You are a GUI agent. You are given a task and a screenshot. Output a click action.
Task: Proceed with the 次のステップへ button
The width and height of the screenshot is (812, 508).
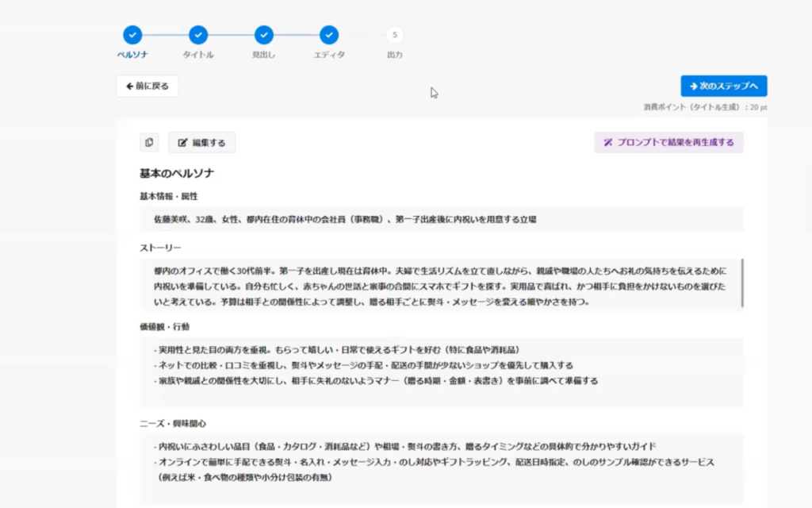click(723, 87)
